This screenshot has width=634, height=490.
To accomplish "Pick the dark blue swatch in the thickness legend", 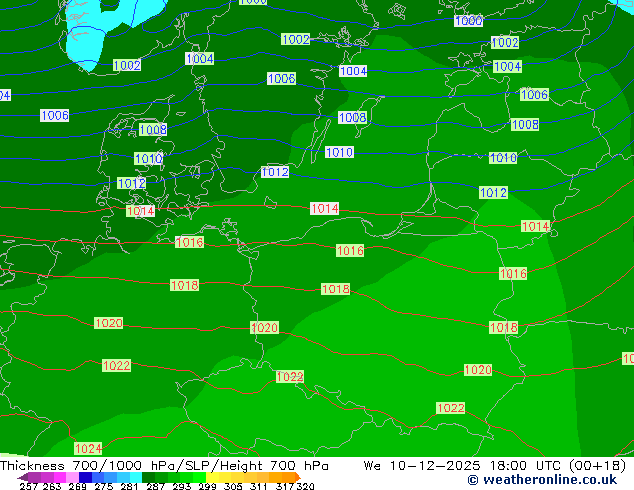I will [85, 477].
